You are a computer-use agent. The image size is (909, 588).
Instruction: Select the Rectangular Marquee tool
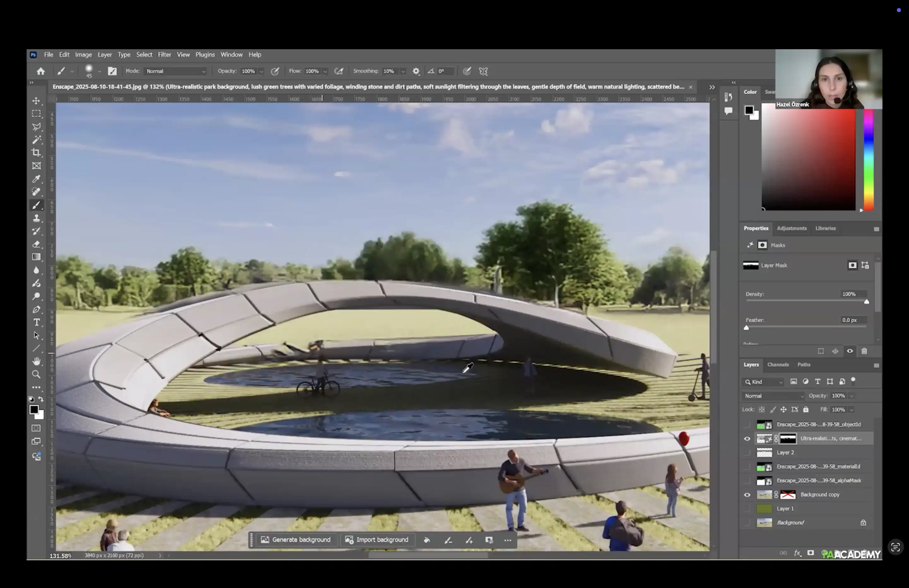click(x=36, y=114)
